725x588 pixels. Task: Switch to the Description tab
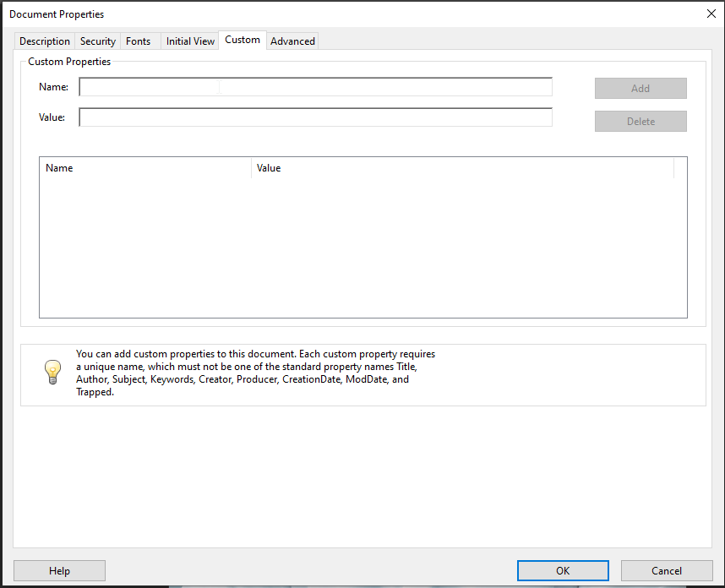[x=45, y=41]
